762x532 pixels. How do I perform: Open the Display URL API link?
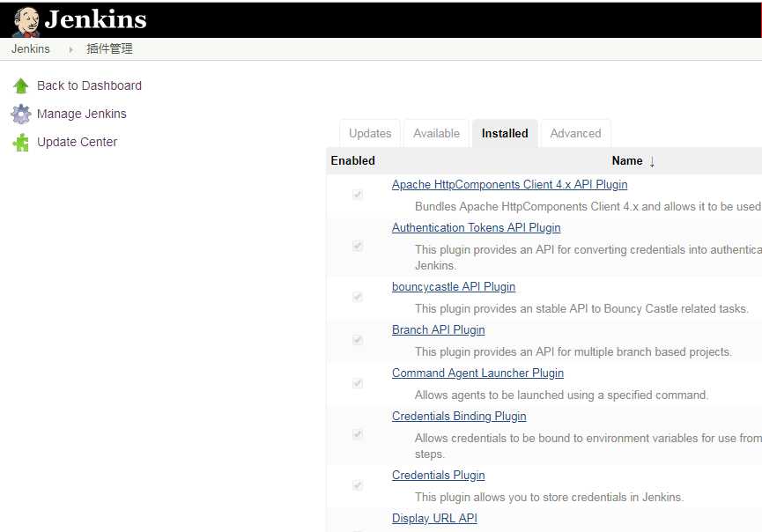tap(434, 519)
